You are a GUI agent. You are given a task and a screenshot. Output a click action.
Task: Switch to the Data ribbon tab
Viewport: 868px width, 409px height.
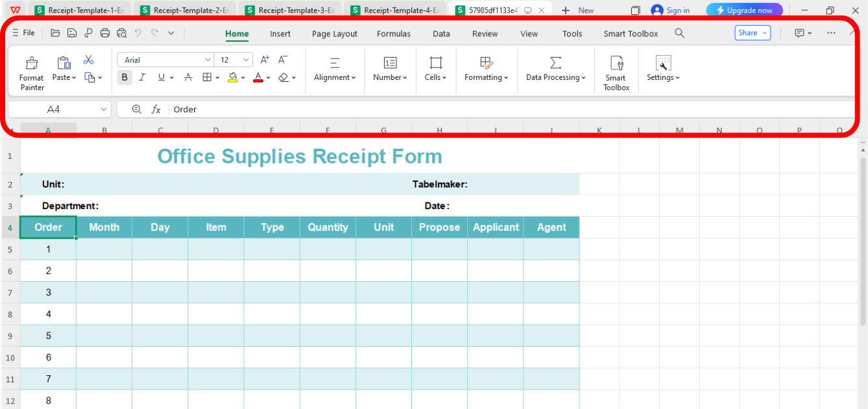[x=441, y=34]
